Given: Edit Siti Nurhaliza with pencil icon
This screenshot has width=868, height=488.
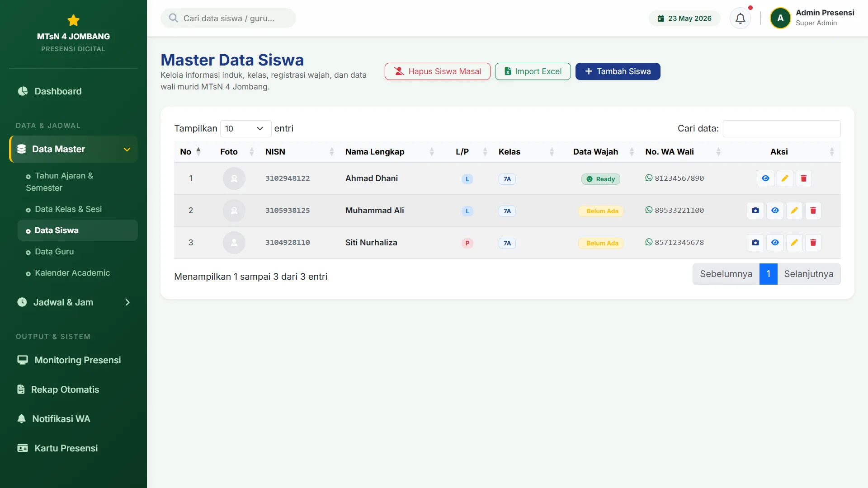Looking at the screenshot, I should [794, 243].
